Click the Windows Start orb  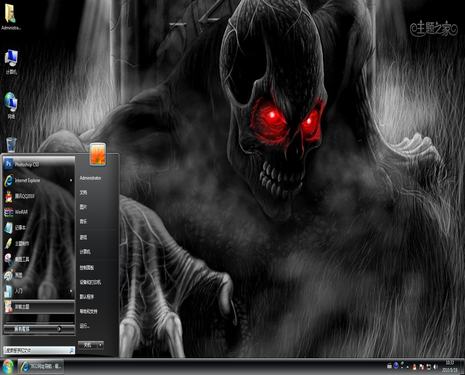tap(8, 367)
